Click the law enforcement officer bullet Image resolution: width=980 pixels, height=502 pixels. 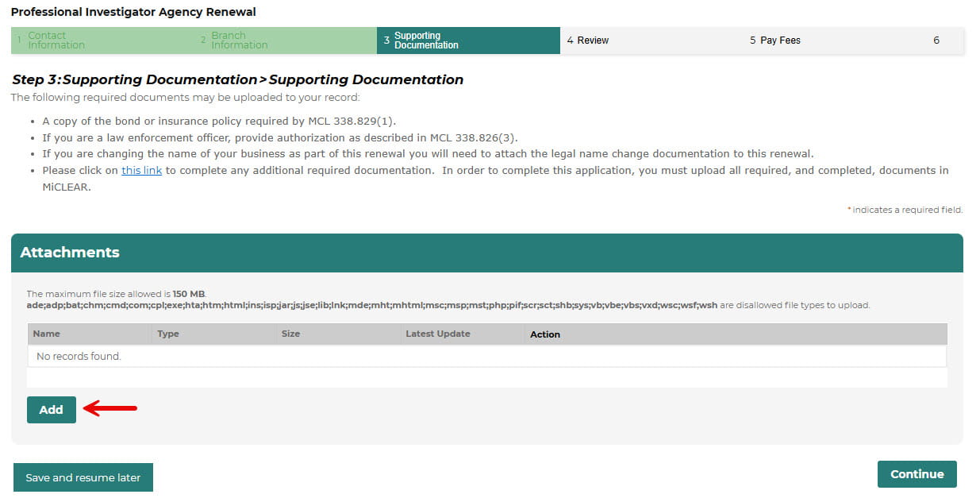280,137
